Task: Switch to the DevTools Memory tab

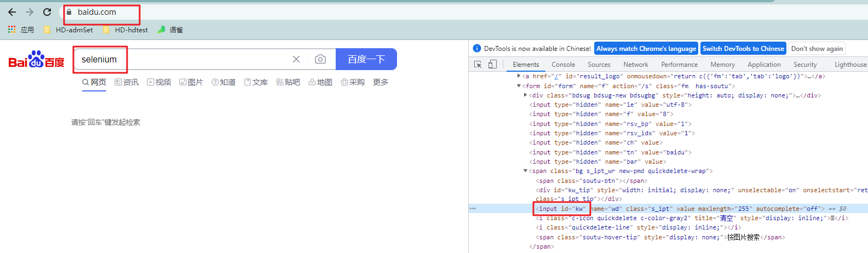Action: click(723, 65)
